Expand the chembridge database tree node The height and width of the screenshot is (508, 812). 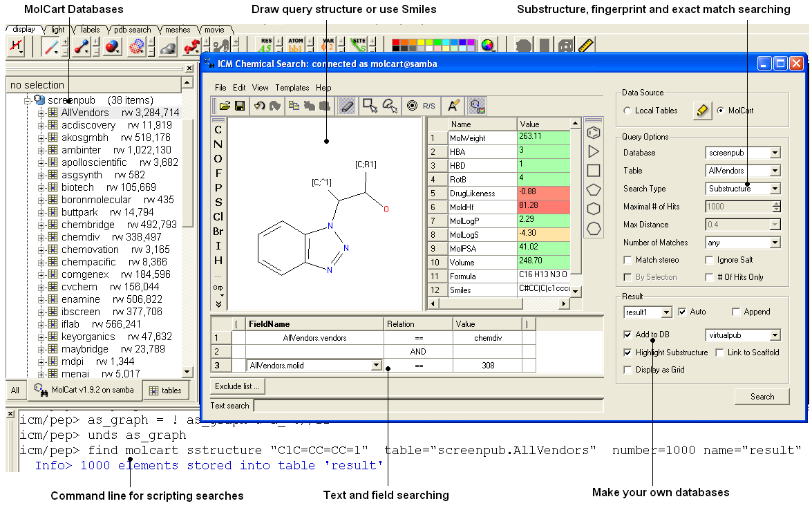[41, 225]
